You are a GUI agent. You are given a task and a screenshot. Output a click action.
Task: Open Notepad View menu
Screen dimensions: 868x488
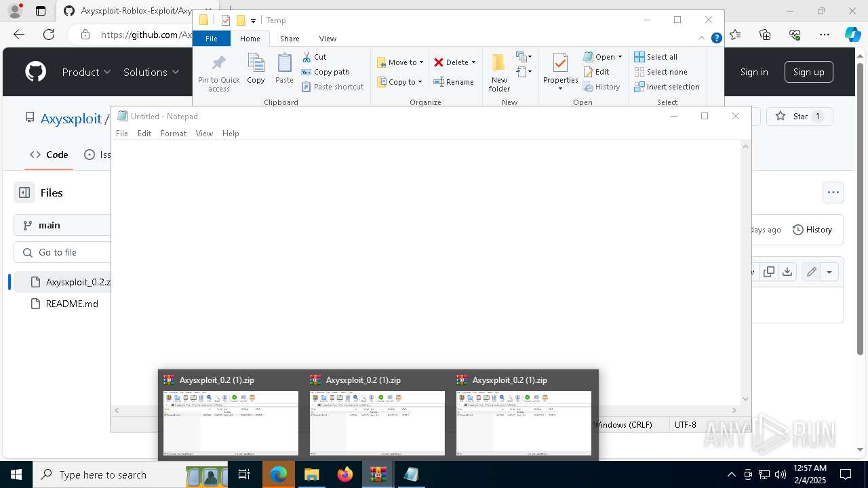pyautogui.click(x=204, y=134)
